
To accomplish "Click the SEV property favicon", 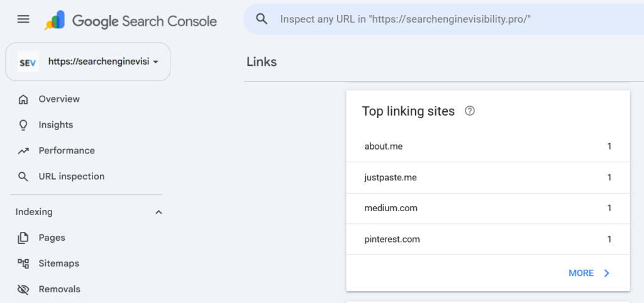I will [28, 62].
